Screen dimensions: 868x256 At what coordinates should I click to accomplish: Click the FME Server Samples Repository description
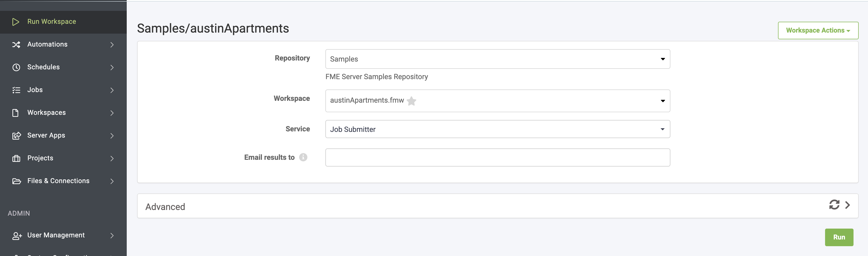point(376,77)
